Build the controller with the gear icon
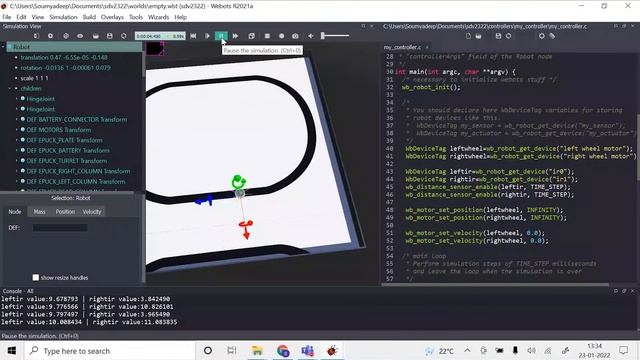 (x=542, y=36)
